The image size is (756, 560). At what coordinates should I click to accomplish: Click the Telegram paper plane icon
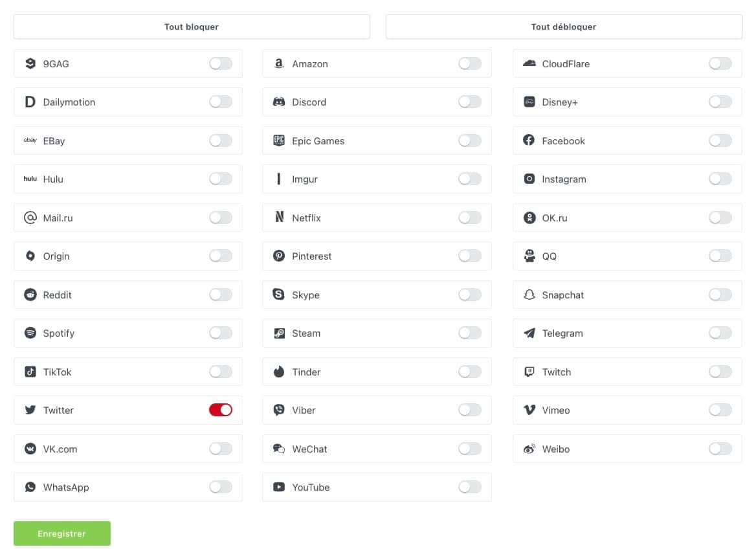(529, 333)
